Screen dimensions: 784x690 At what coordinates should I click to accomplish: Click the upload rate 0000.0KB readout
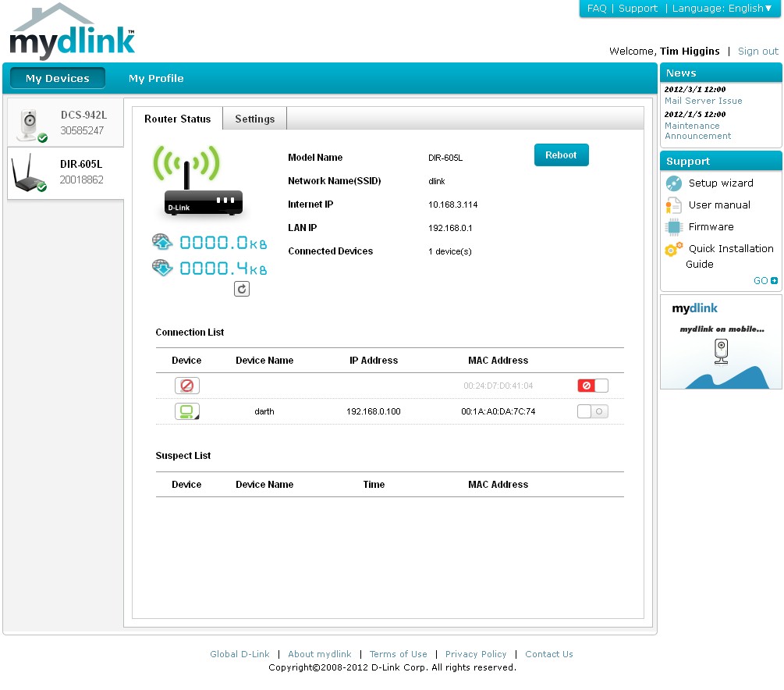tap(223, 243)
